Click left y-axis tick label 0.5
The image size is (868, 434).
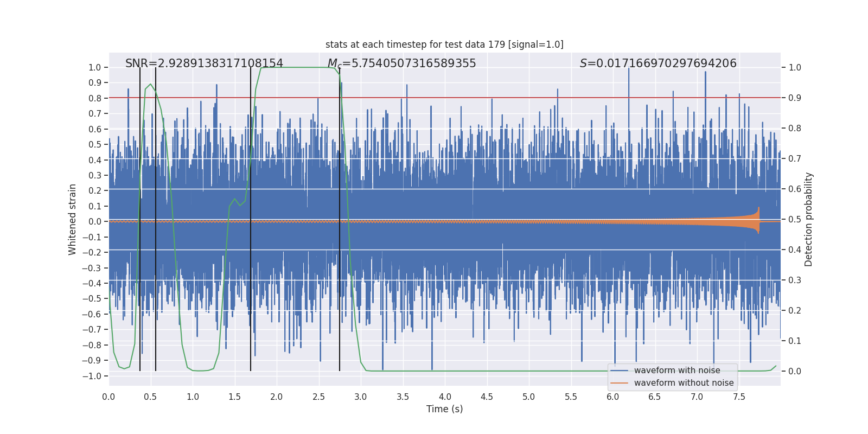[x=95, y=145]
